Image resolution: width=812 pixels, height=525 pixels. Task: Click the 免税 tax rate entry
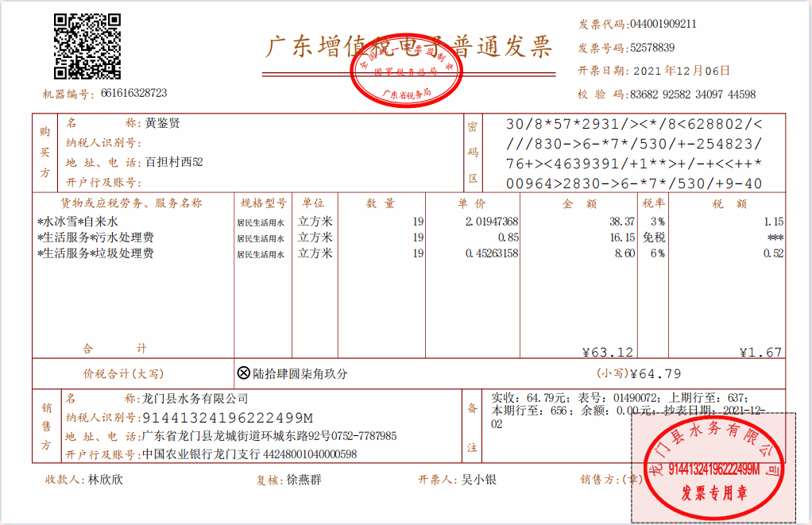pos(654,237)
